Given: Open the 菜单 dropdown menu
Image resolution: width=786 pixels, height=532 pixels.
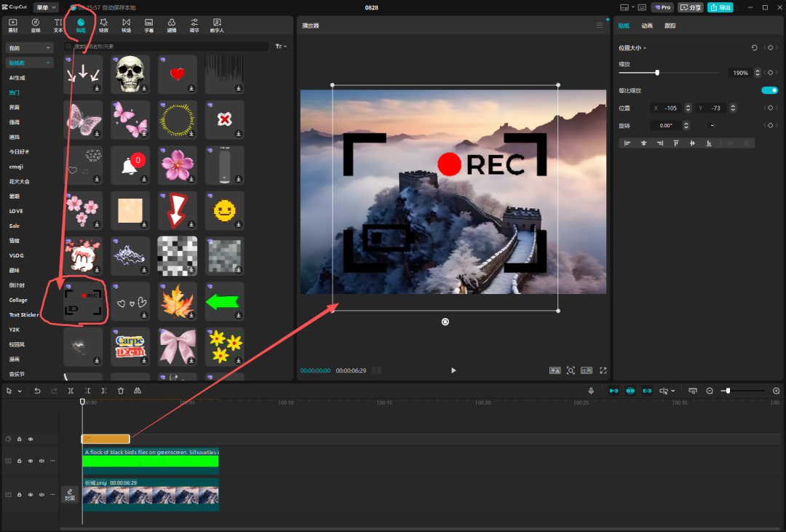Looking at the screenshot, I should click(x=47, y=7).
